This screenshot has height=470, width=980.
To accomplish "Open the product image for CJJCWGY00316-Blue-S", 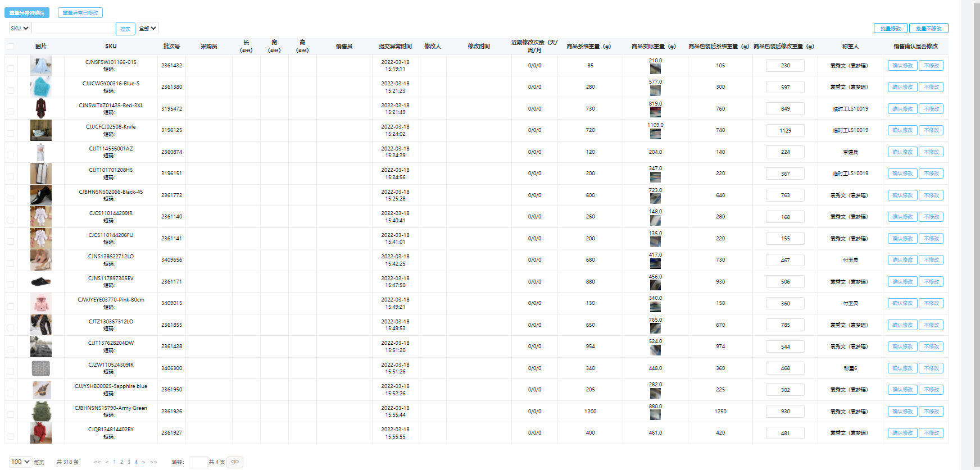I will pos(41,87).
